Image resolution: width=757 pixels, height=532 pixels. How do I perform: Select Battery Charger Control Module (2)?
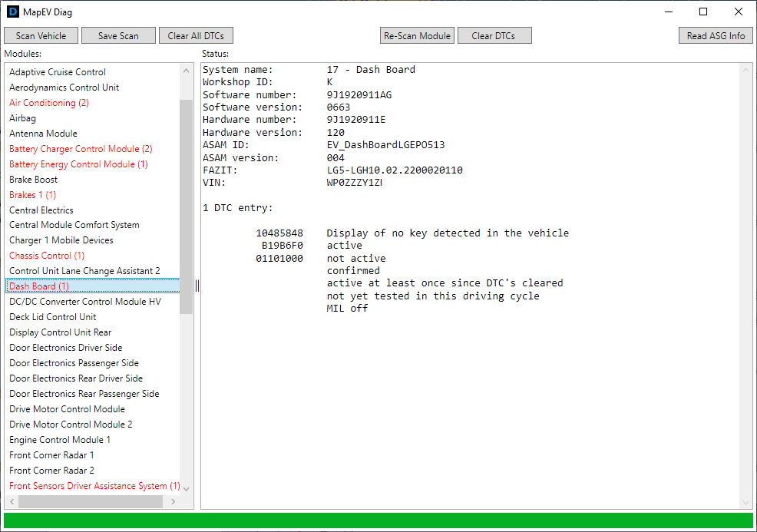81,149
